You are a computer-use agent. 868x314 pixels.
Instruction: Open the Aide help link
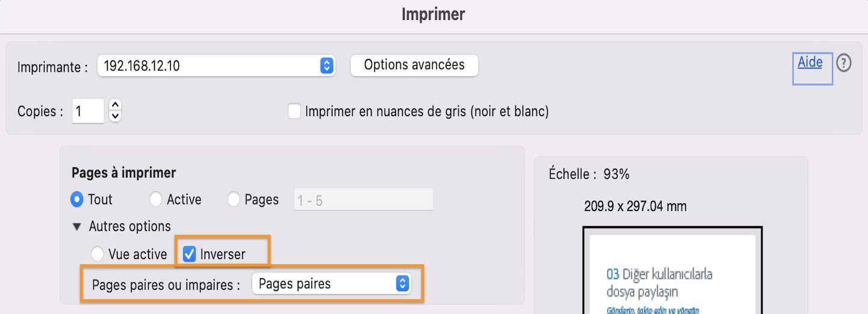[x=810, y=62]
